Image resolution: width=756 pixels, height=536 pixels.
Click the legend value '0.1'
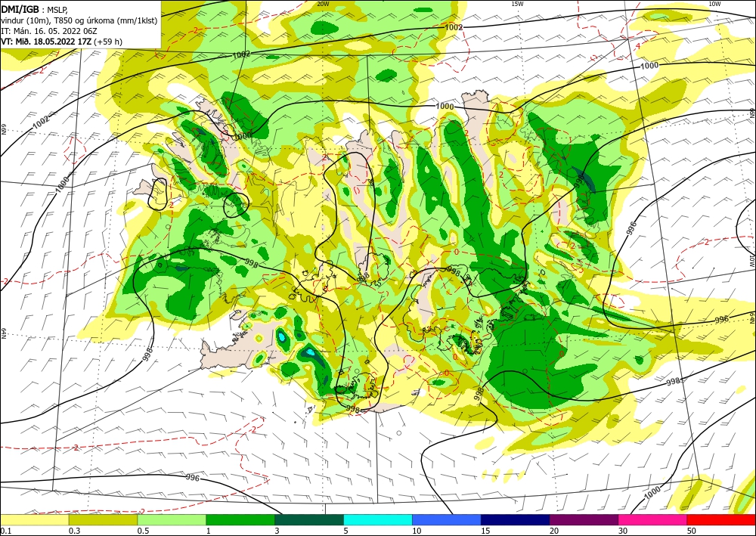click(5, 531)
